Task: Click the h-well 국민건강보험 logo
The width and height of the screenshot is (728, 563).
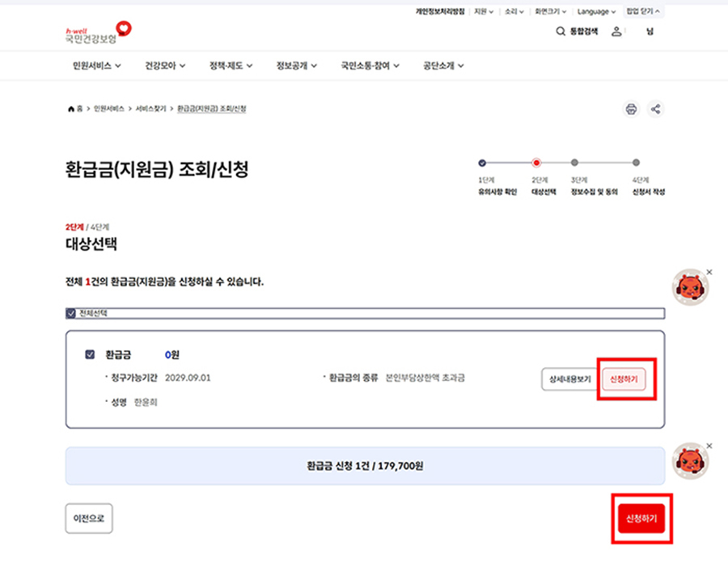Action: click(99, 32)
